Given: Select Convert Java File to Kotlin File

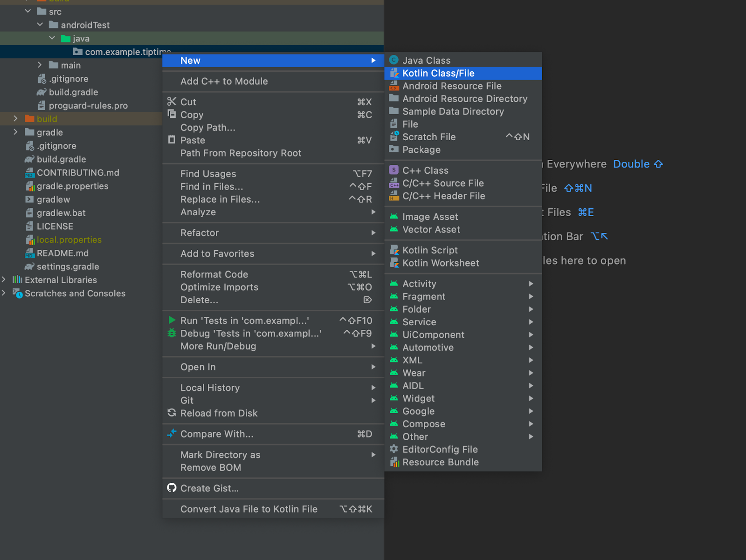Looking at the screenshot, I should click(x=249, y=509).
